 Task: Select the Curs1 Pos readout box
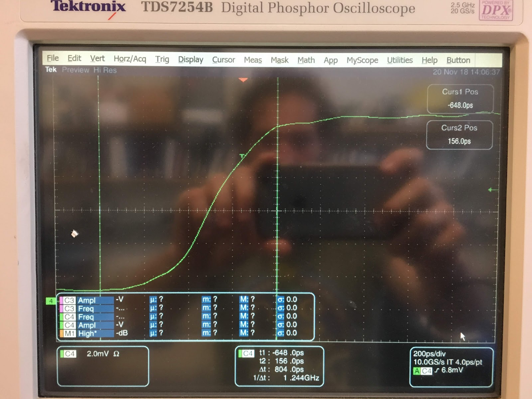pyautogui.click(x=460, y=99)
